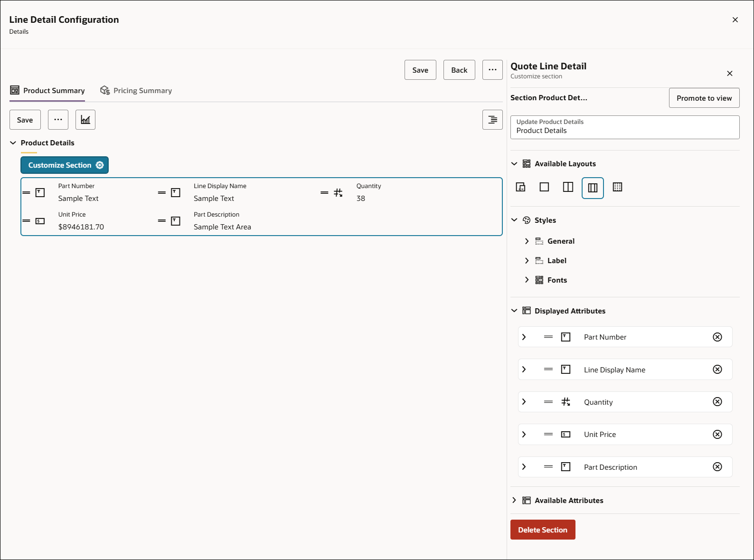Screen dimensions: 754x560
Task: Expand the Part Number attribute settings
Action: (524, 337)
